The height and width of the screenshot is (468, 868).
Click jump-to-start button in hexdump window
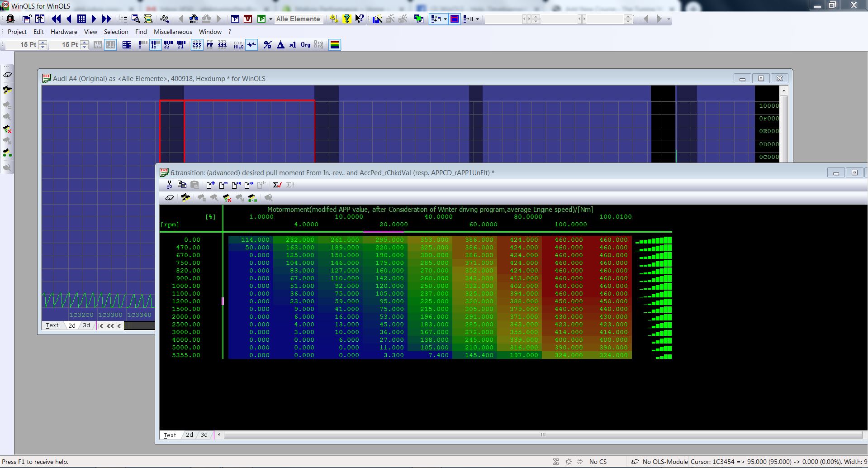pyautogui.click(x=101, y=325)
